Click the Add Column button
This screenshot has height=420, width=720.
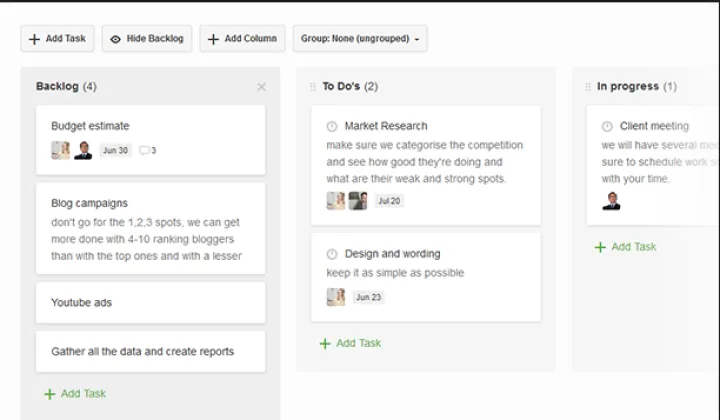242,39
